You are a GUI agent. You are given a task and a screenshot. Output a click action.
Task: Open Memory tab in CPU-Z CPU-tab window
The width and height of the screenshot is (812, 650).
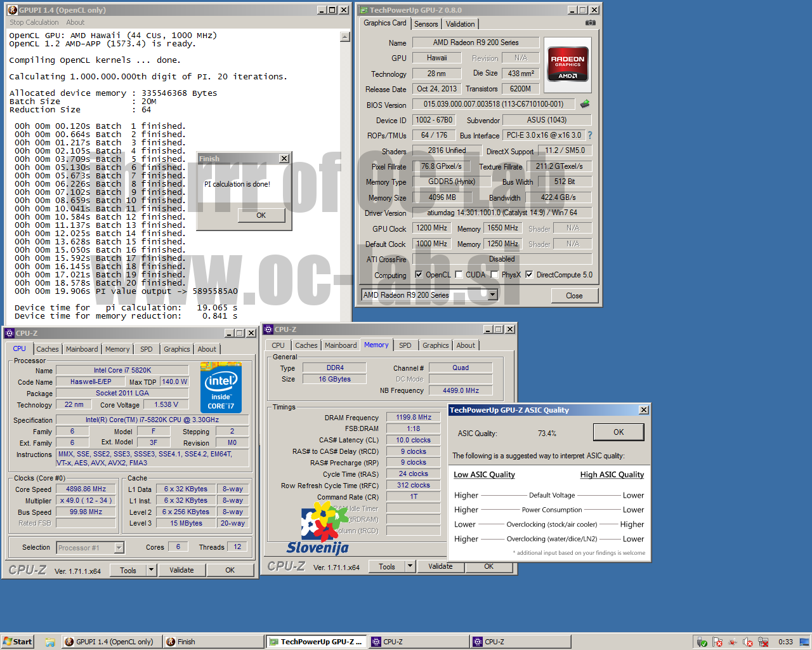pyautogui.click(x=117, y=349)
